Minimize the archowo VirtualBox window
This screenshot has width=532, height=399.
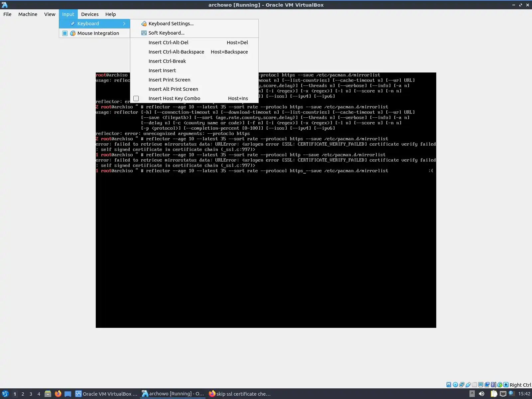pyautogui.click(x=514, y=5)
